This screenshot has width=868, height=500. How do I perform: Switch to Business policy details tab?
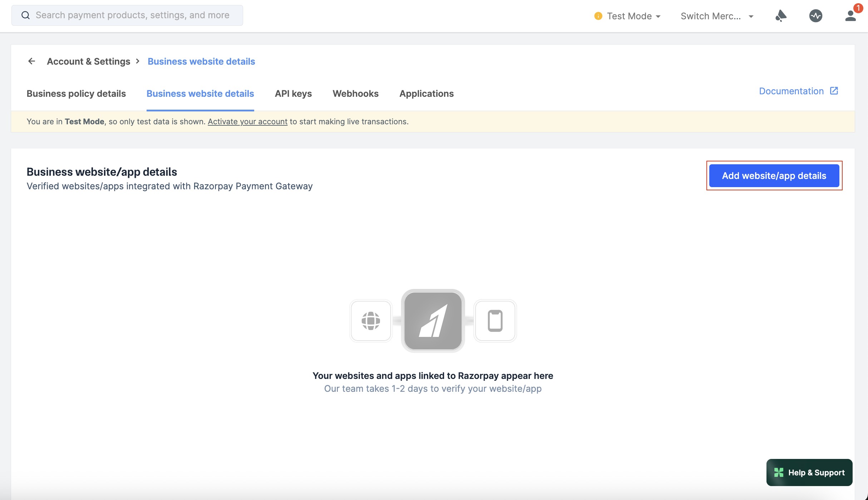click(x=76, y=94)
